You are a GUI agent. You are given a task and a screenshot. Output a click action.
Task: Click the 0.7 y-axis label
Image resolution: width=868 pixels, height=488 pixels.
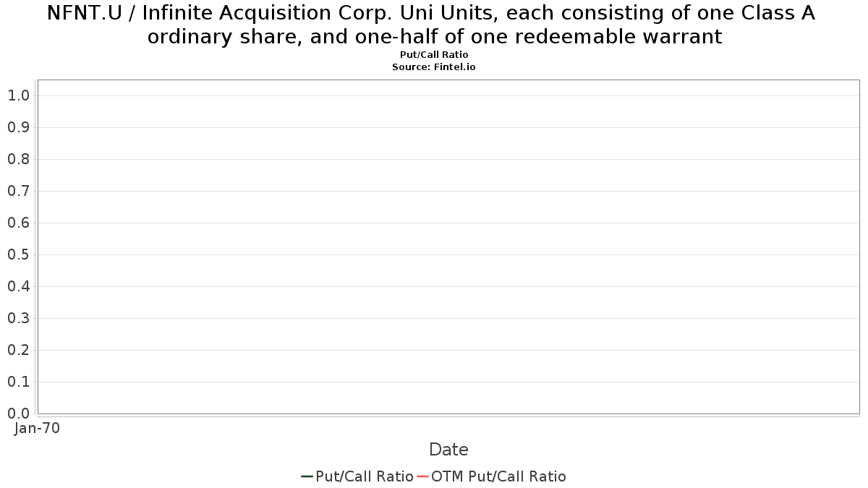pos(18,191)
